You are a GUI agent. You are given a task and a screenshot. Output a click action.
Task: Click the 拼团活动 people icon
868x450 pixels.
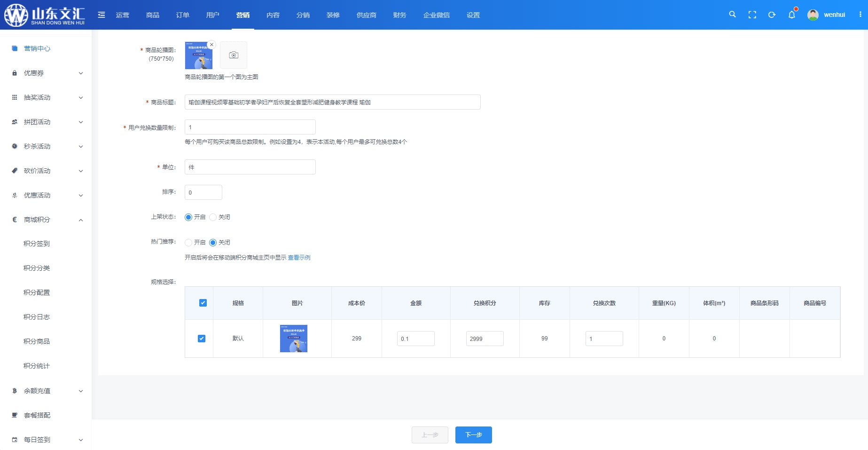click(15, 122)
